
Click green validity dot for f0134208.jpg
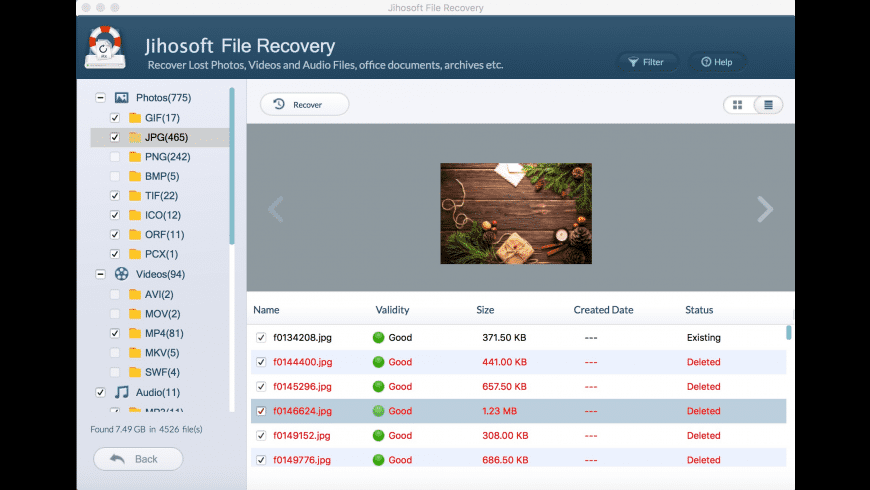tap(378, 337)
